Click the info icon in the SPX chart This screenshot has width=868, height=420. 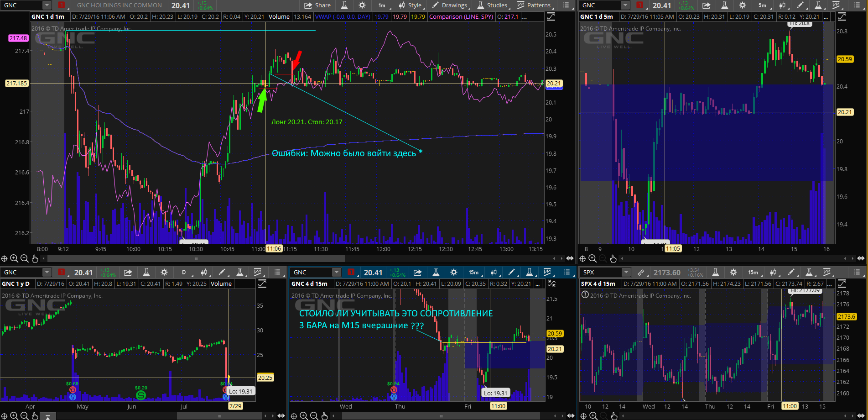tap(585, 294)
